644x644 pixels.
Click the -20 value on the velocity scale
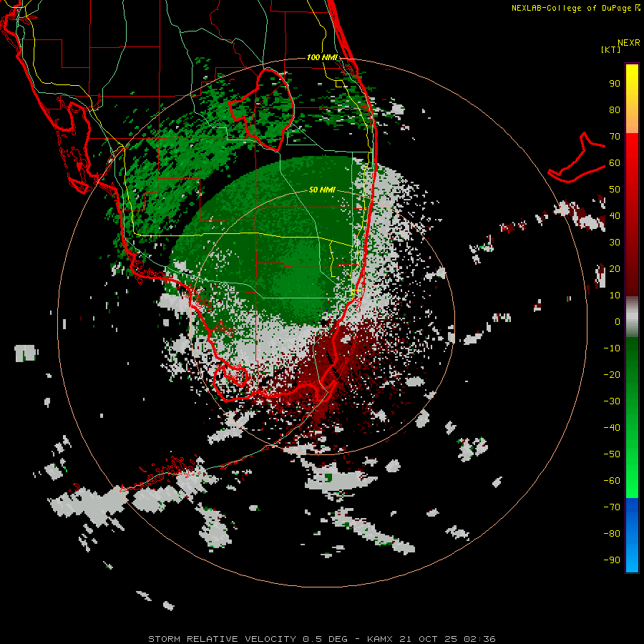click(x=612, y=374)
